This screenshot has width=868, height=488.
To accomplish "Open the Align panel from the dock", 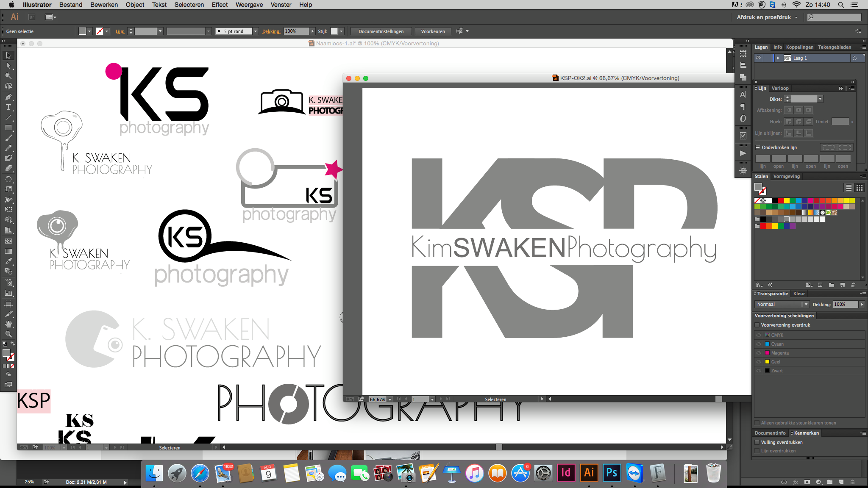I will point(743,65).
